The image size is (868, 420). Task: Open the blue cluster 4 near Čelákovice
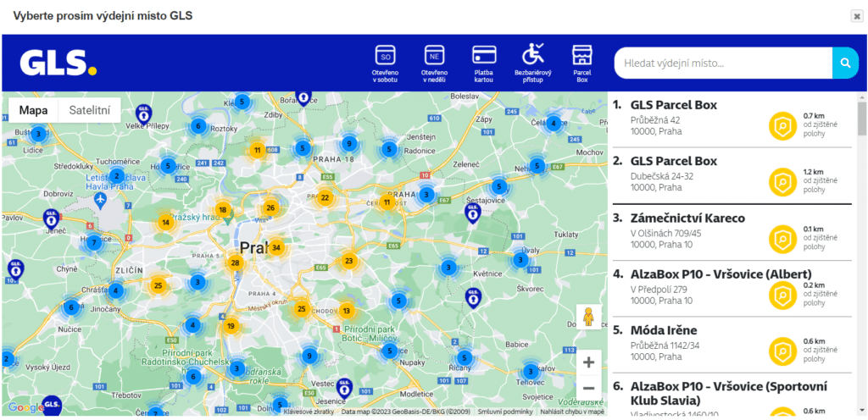[x=553, y=124]
